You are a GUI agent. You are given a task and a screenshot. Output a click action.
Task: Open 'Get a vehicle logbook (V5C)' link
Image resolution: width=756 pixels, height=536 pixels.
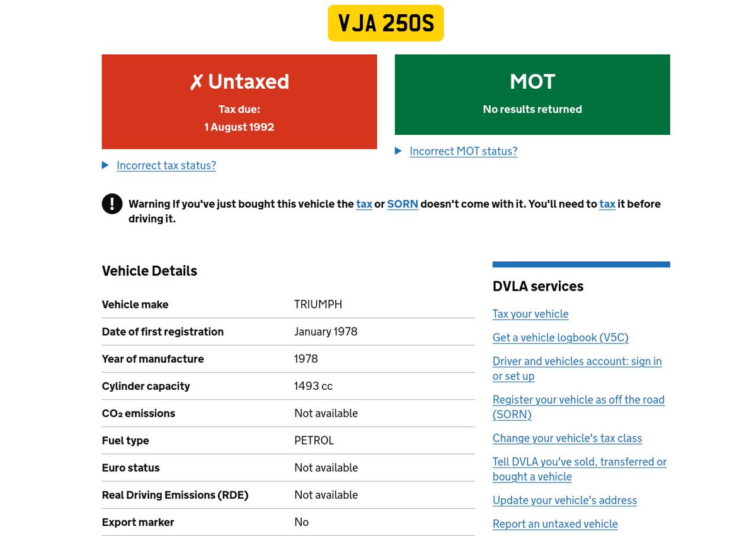(x=561, y=337)
